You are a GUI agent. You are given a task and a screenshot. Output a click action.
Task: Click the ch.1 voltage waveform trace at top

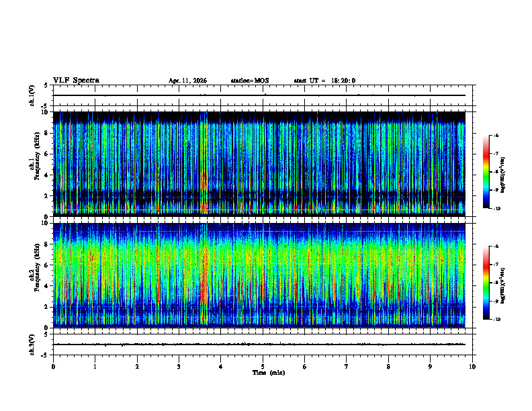[259, 95]
